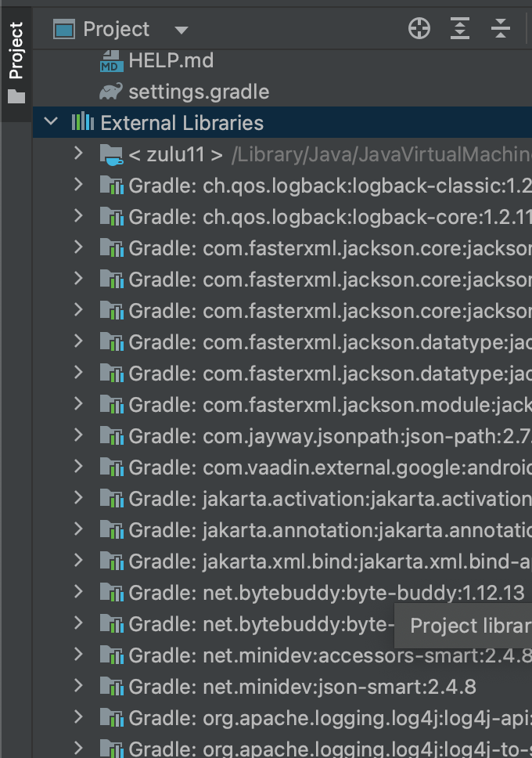
Task: Expand the jakarta.annotation library chevron
Action: (x=78, y=529)
